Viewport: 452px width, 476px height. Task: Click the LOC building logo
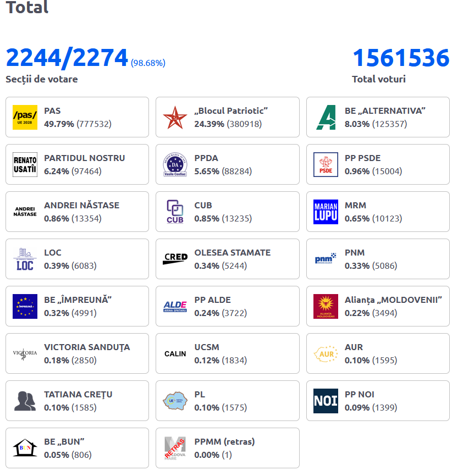[25, 259]
